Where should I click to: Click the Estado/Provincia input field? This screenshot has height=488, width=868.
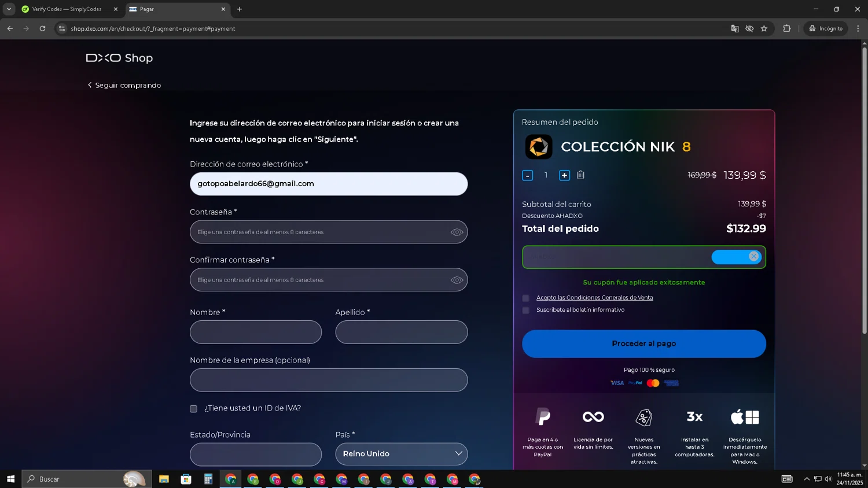pos(256,454)
